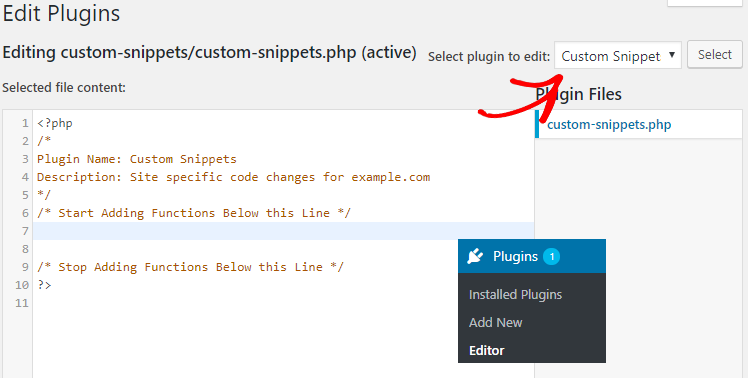
Task: Click the Plugins plug icon
Action: tap(475, 256)
